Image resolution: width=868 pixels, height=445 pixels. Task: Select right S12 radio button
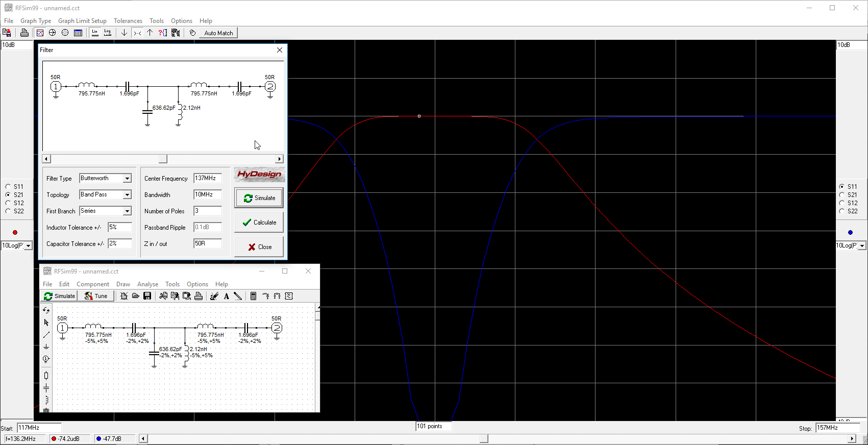coord(842,203)
